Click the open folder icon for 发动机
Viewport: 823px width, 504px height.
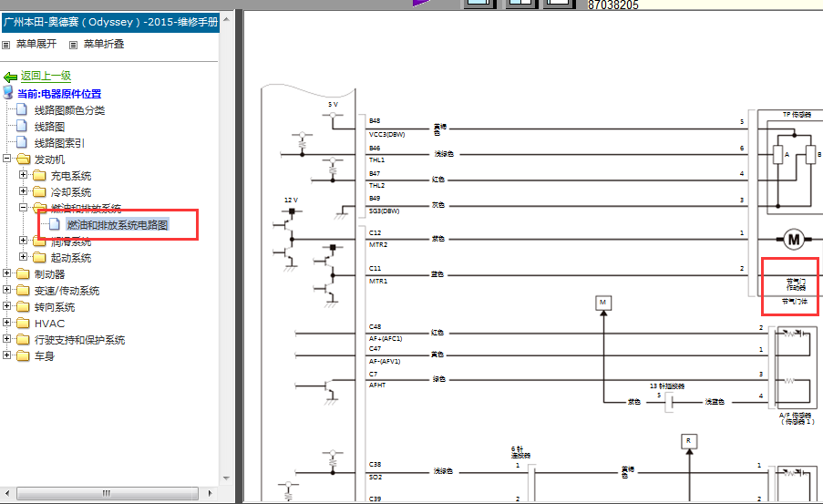tap(24, 159)
